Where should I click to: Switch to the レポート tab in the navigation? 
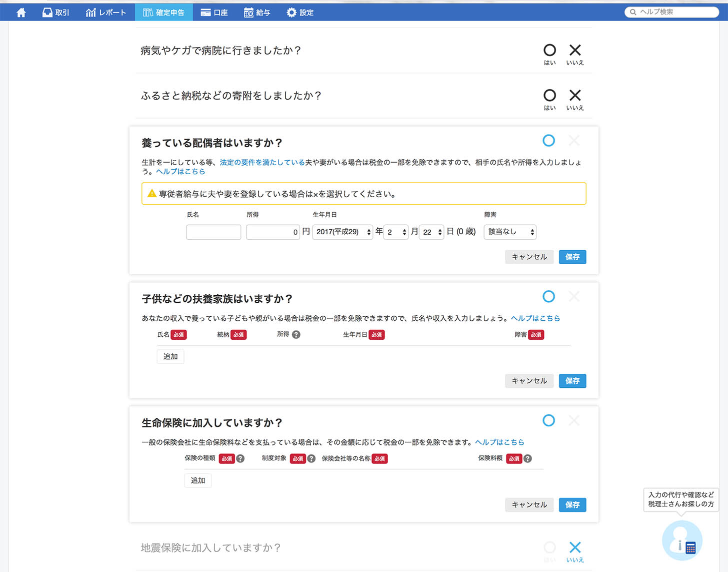[106, 12]
